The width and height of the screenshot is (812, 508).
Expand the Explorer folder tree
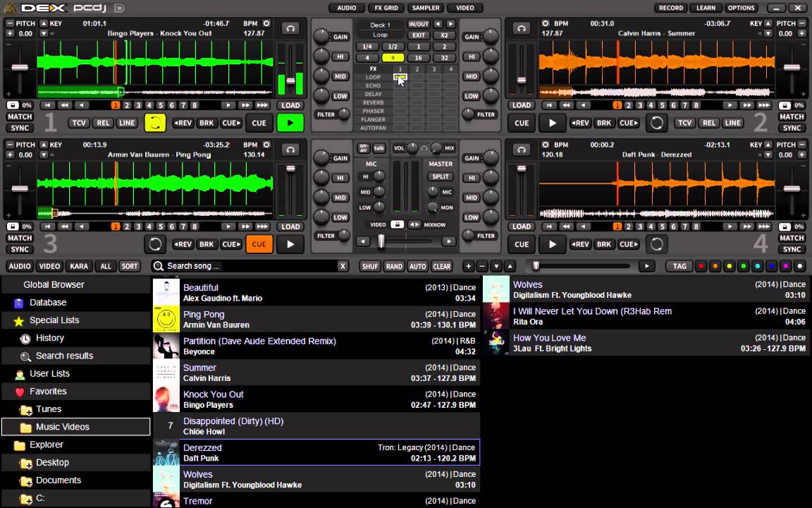(x=47, y=445)
